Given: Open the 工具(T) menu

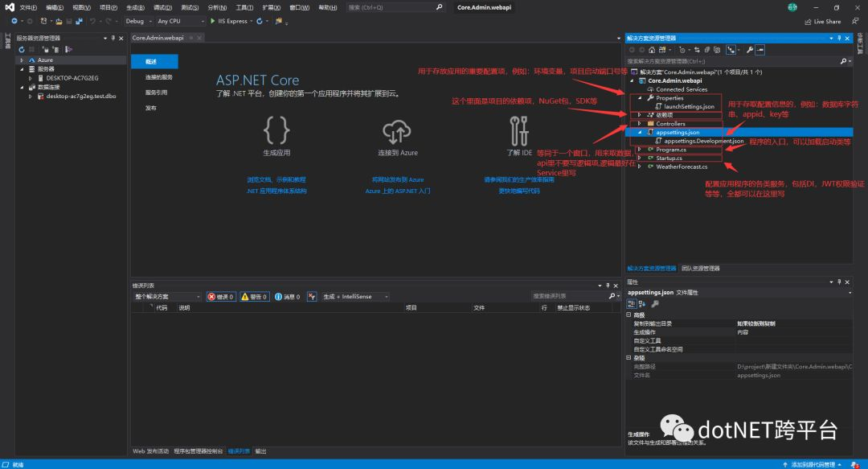Looking at the screenshot, I should coord(244,7).
